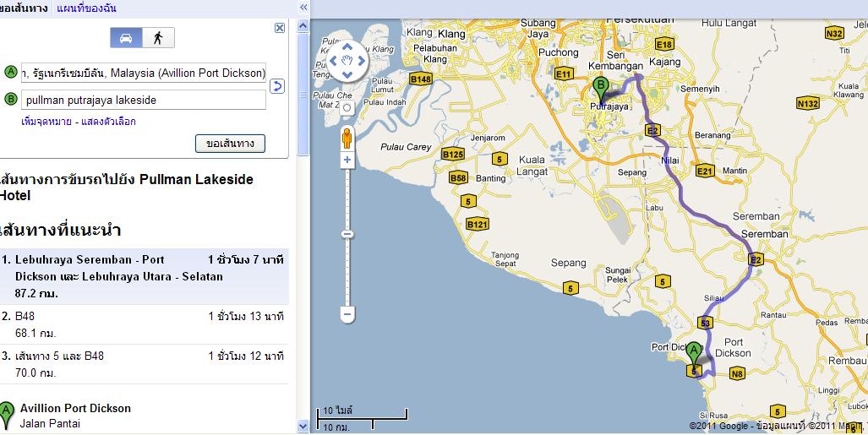Click the destination field with pullman putrajaya lakeside
This screenshot has width=868, height=435.
click(143, 100)
